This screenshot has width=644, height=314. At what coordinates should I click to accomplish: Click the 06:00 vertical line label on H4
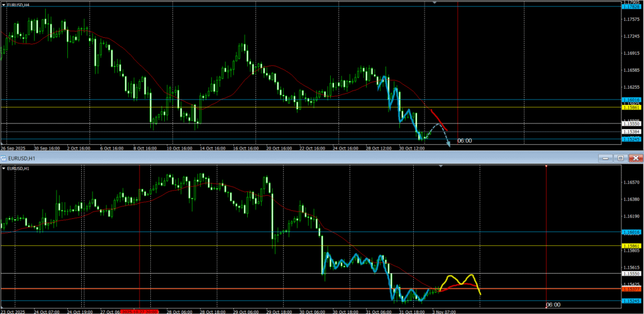click(464, 141)
